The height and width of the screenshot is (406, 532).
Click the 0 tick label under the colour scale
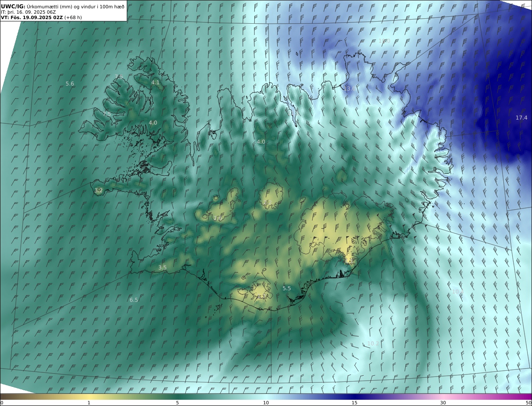(2, 403)
